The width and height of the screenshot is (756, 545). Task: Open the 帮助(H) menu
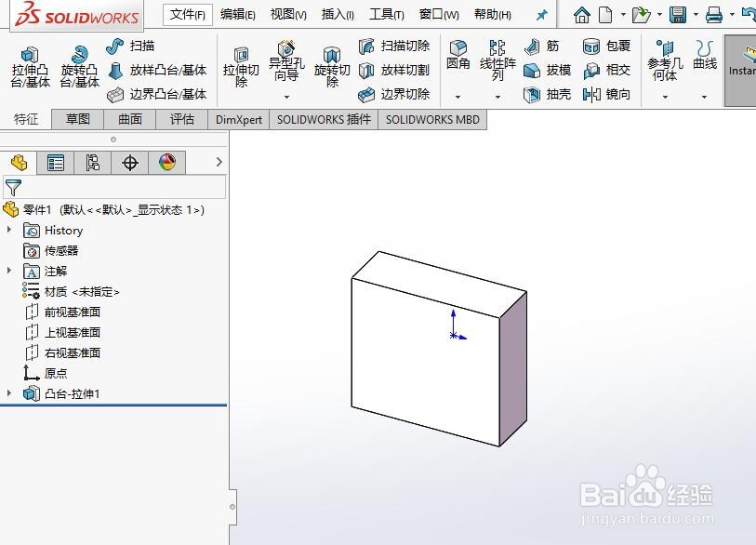pyautogui.click(x=492, y=15)
